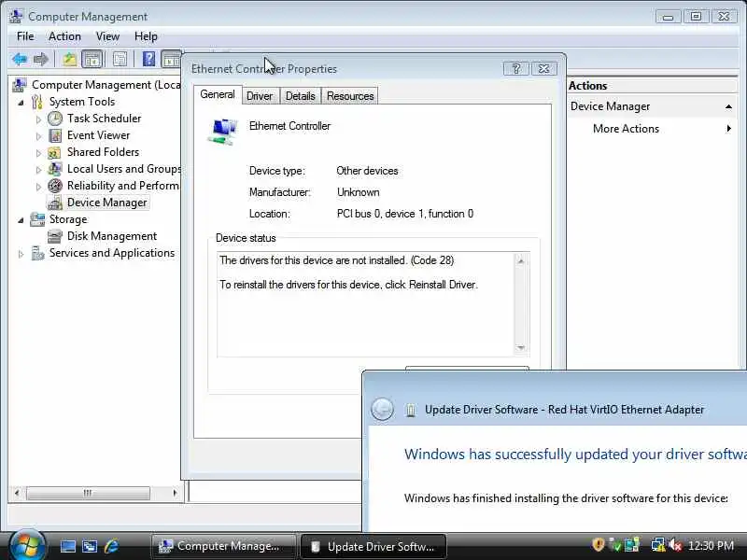Click the Disk Management drive icon
The height and width of the screenshot is (560, 747).
point(55,236)
